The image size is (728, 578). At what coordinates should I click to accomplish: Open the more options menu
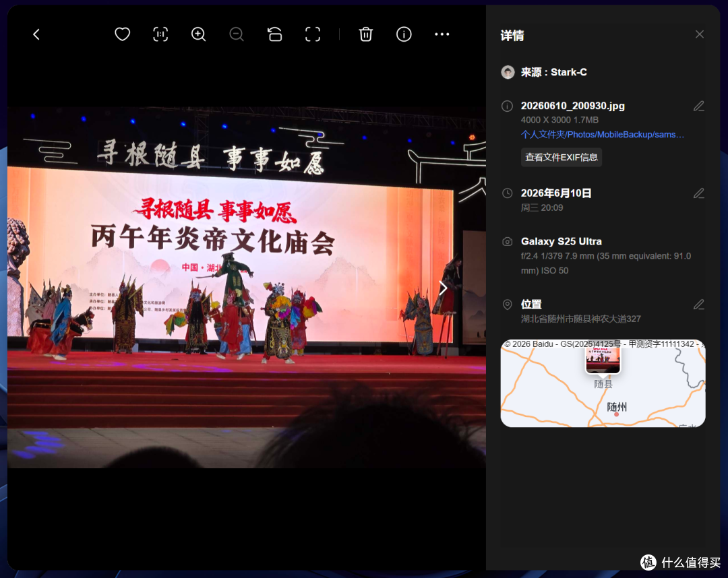[442, 34]
